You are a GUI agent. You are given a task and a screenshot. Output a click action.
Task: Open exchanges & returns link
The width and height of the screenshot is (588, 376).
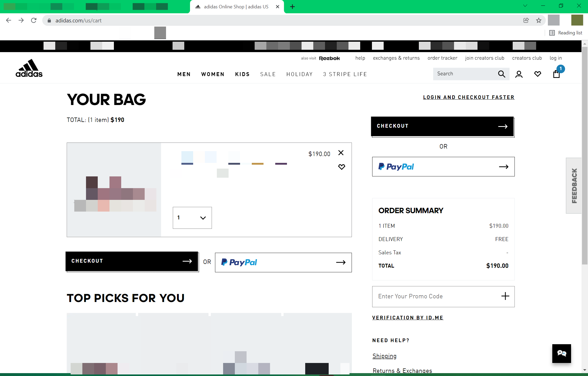pos(396,58)
